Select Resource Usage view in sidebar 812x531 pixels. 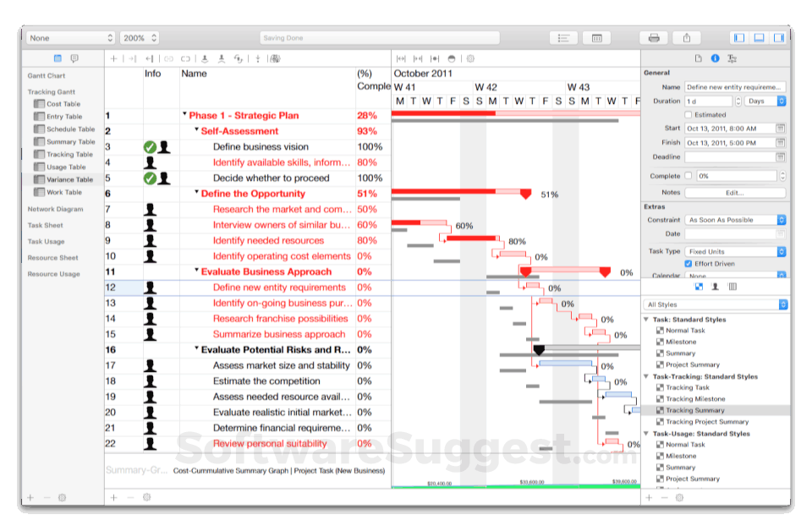[54, 274]
